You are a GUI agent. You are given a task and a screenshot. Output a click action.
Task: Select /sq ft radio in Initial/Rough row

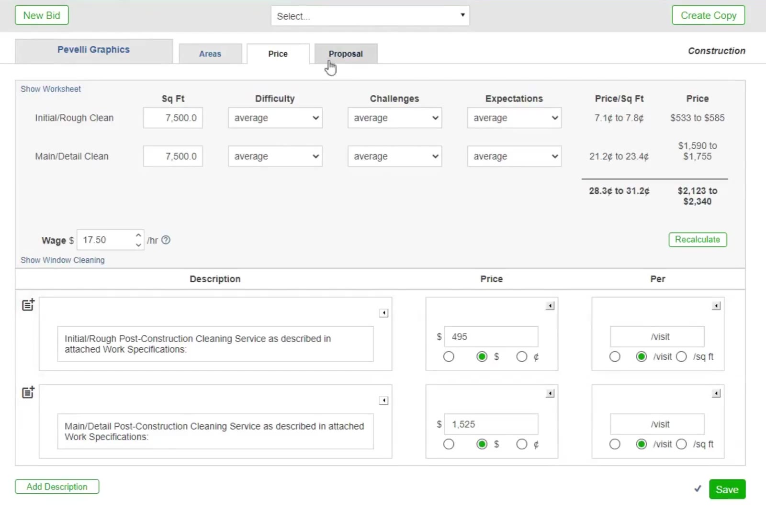pos(682,357)
